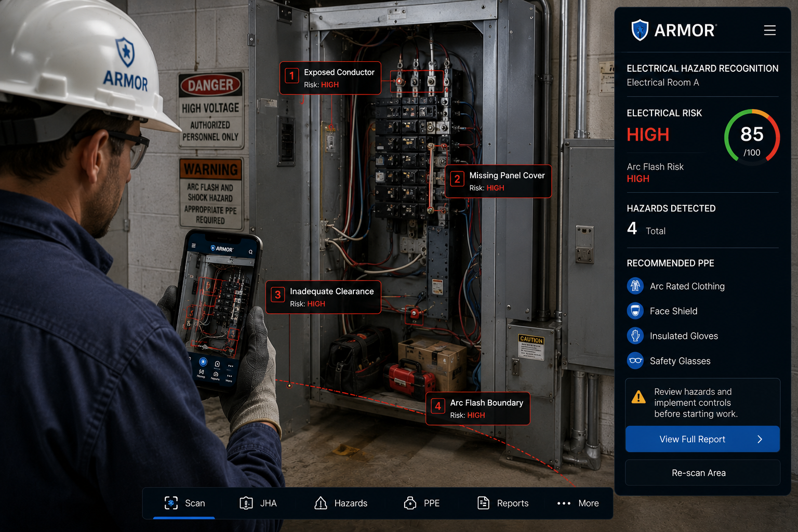Viewport: 798px width, 532px height.
Task: Click the yellow warning triangle icon
Action: pyautogui.click(x=639, y=397)
